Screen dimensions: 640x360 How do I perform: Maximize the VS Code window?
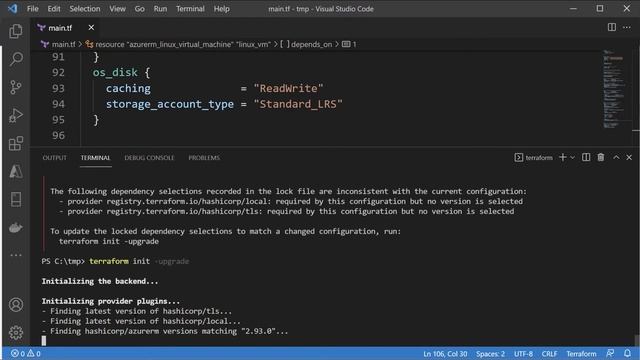pos(600,9)
